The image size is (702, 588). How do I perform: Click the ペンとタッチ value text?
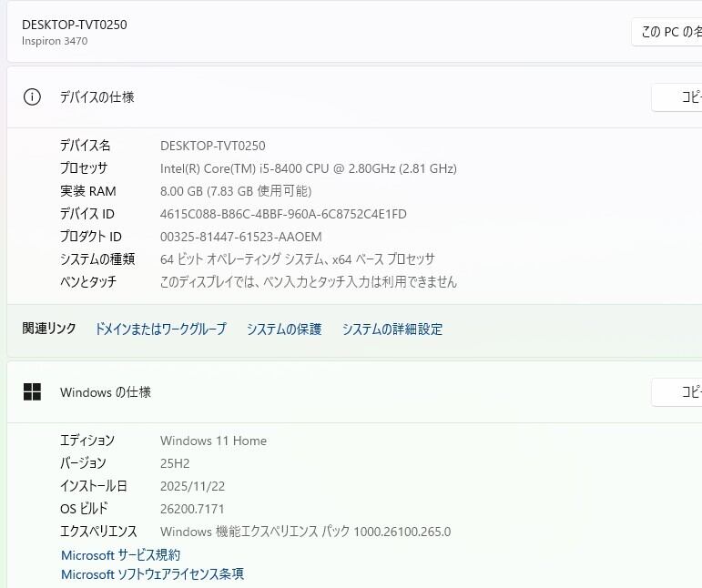click(x=309, y=282)
